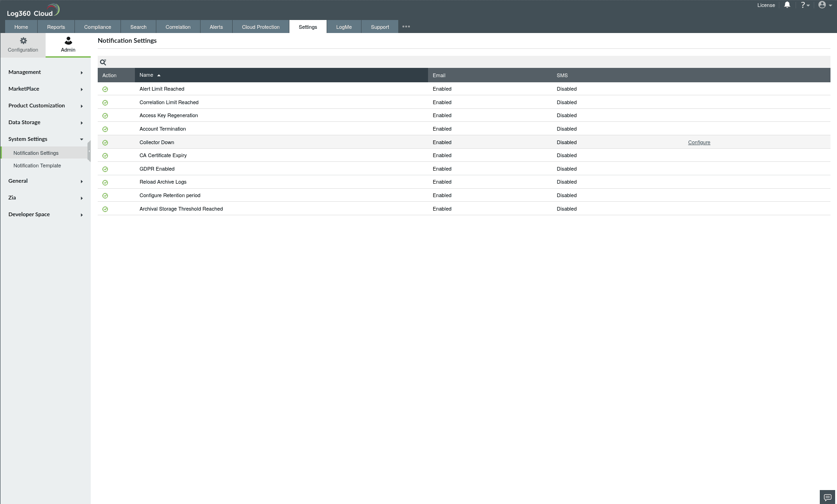Screen dimensions: 837x504
Task: Toggle status for Access Key Regeneration
Action: pyautogui.click(x=105, y=116)
